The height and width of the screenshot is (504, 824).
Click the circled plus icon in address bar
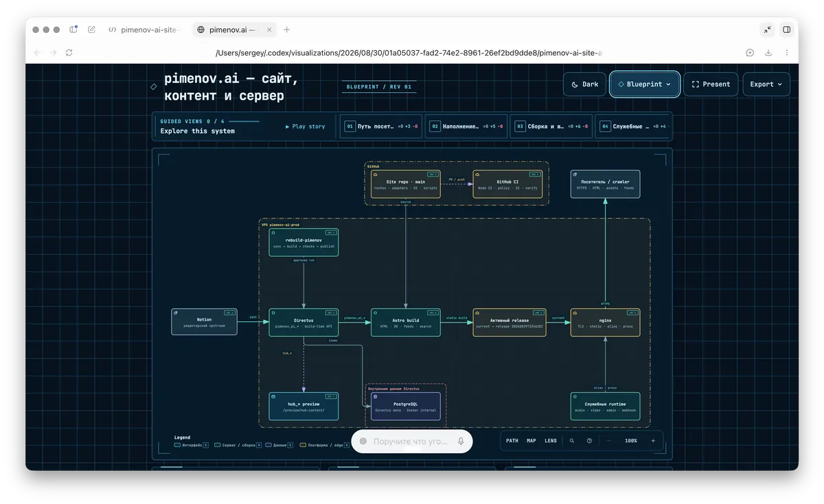[750, 53]
